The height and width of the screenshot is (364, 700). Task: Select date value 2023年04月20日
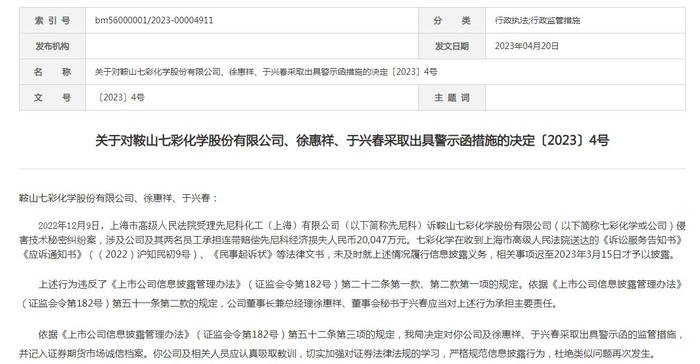pos(526,46)
